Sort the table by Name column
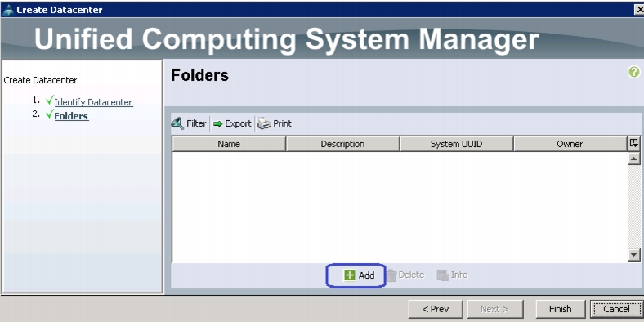 [x=229, y=144]
